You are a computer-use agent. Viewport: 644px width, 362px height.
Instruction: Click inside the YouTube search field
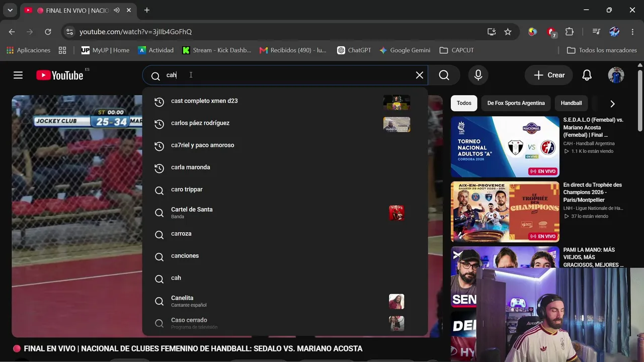[x=285, y=75]
